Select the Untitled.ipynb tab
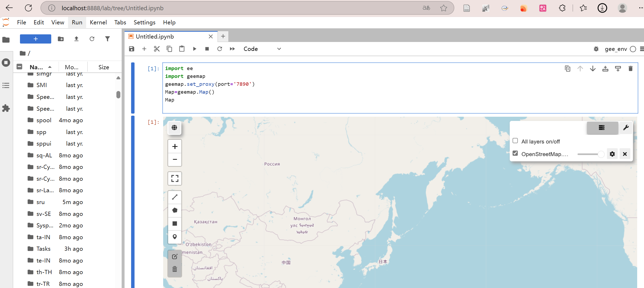 pyautogui.click(x=155, y=36)
